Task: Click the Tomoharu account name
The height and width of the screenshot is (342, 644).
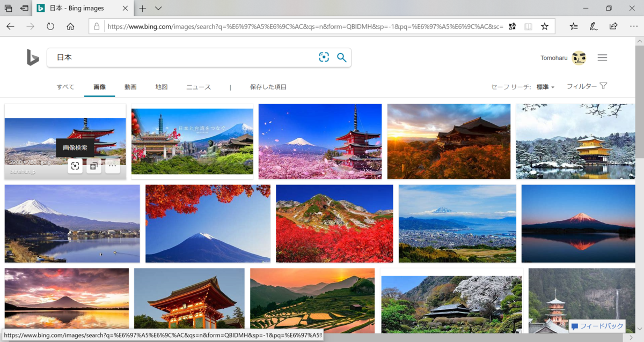Action: pos(554,58)
